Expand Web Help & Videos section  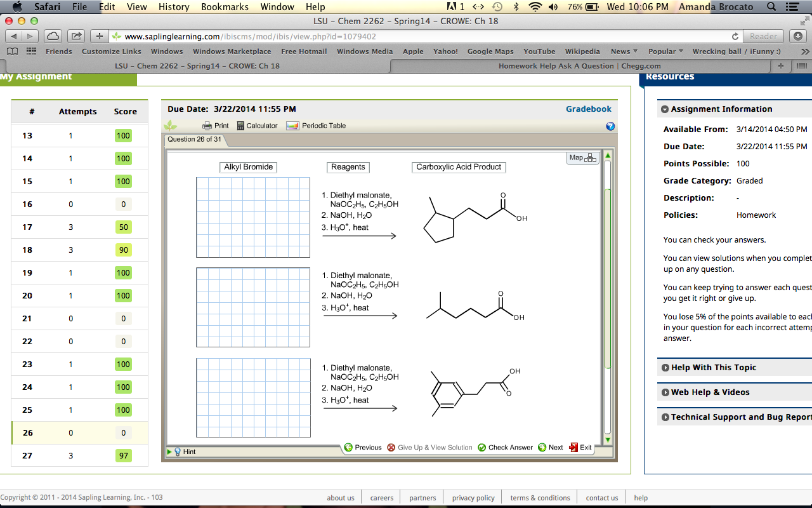click(x=709, y=392)
